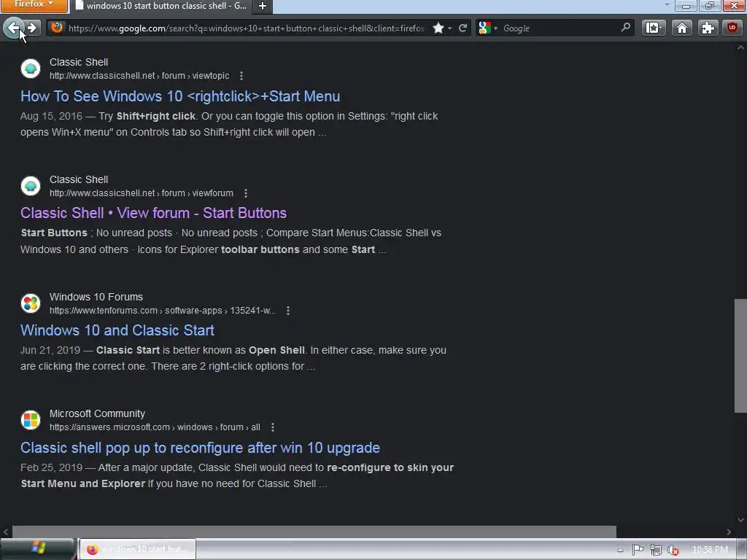Viewport: 747px width, 560px height.
Task: Click vertical scrollbar up arrow
Action: point(740,47)
